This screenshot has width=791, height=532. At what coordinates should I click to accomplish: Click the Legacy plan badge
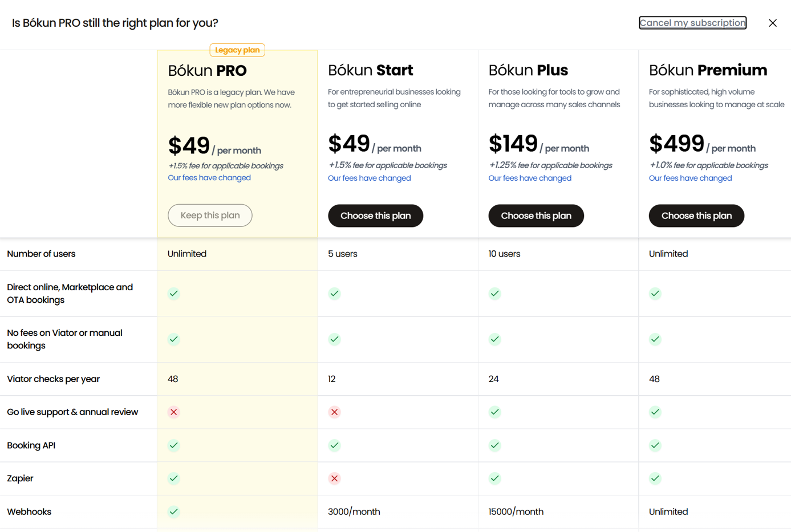click(x=237, y=50)
